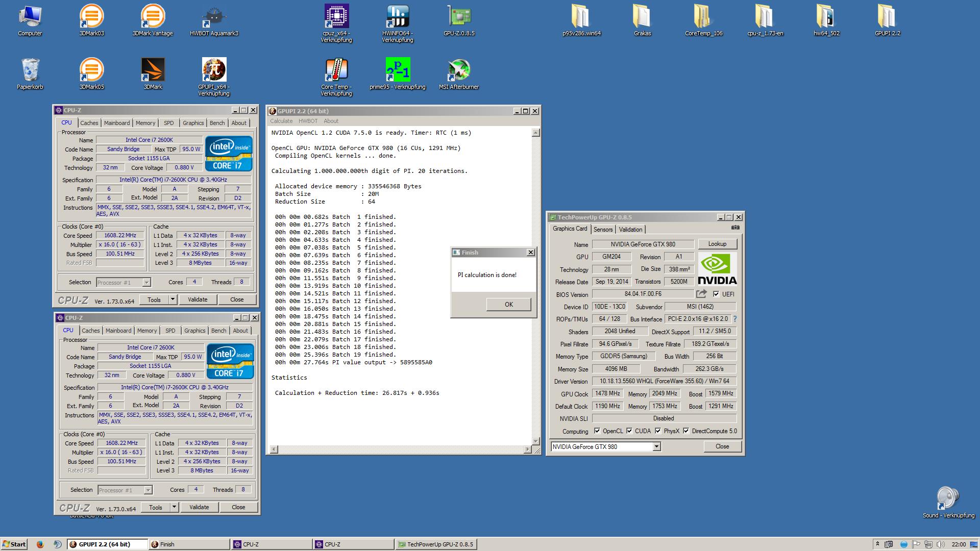Open the Calculate menu in GPUPI
Viewport: 980px width, 551px height.
tap(281, 121)
